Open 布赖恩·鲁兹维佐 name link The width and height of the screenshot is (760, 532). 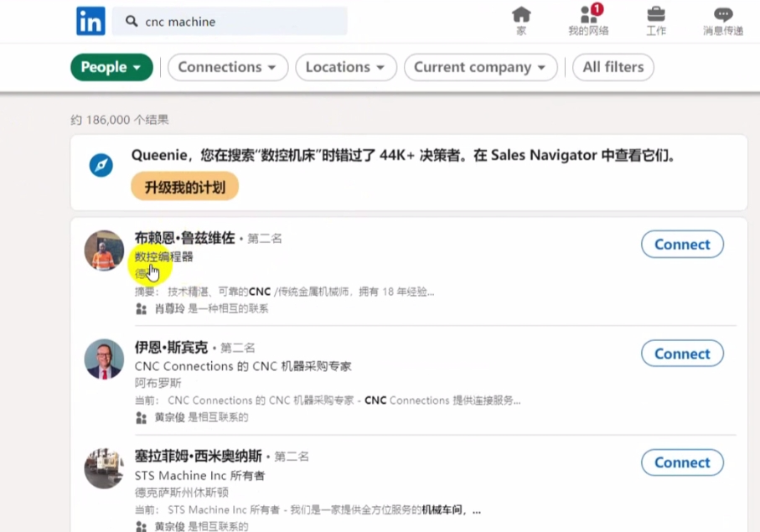184,238
